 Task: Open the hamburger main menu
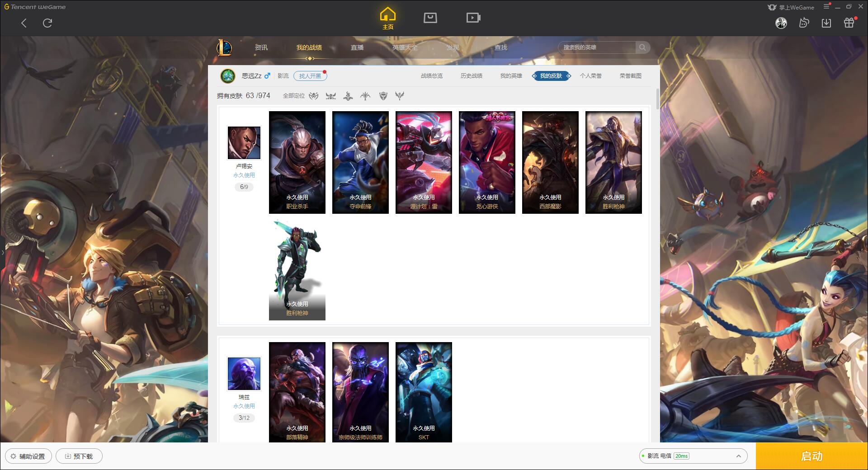(826, 7)
